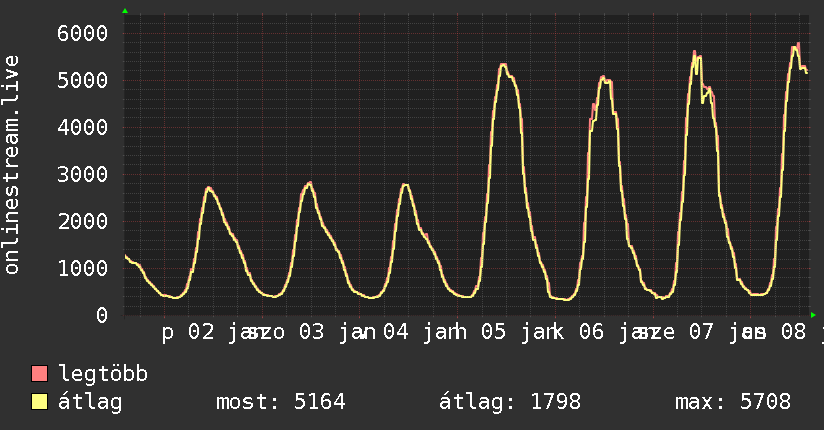Click the 1000 y-axis label

click(83, 269)
